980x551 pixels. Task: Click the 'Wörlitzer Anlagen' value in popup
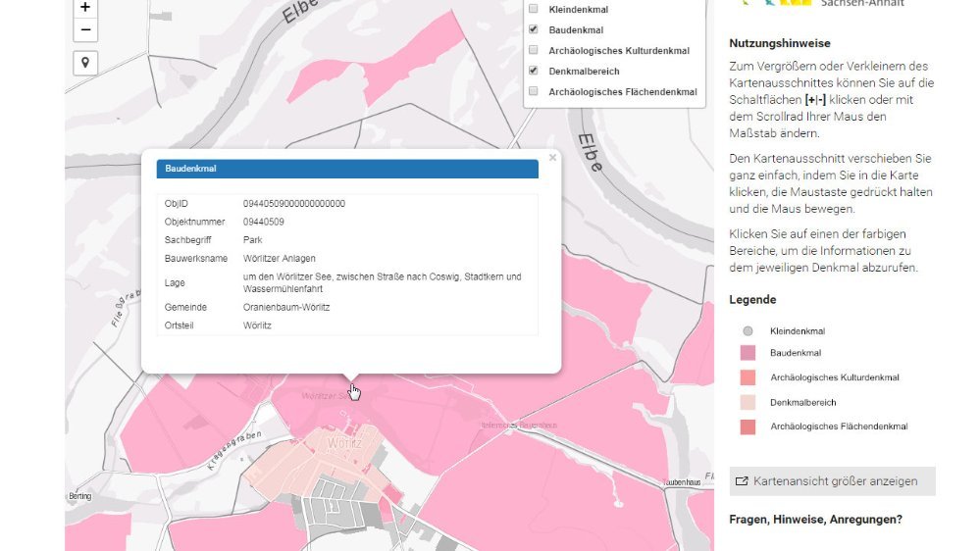280,258
